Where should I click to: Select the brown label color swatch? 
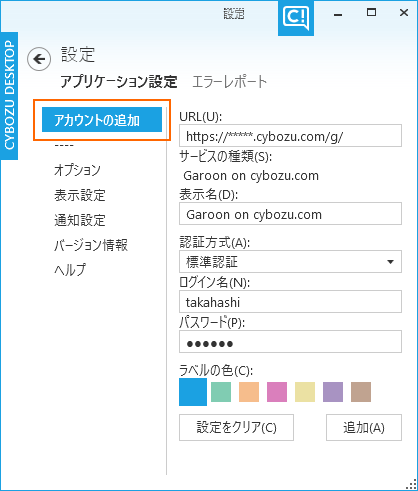point(361,392)
